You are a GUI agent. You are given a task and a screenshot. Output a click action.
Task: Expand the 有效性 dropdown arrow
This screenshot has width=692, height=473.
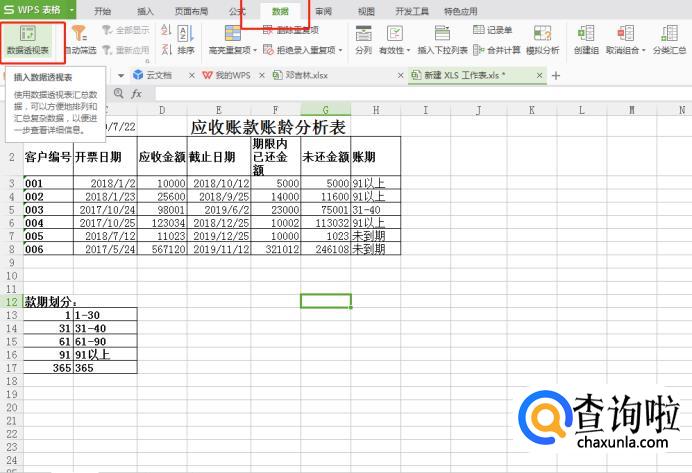tap(408, 50)
